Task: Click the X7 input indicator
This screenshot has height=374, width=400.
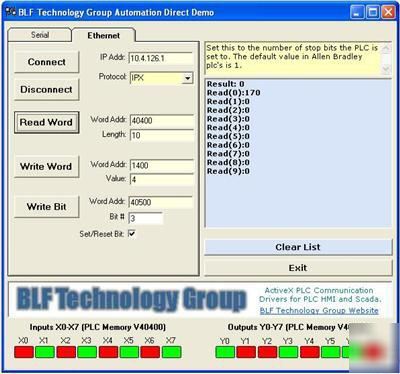Action: point(172,352)
